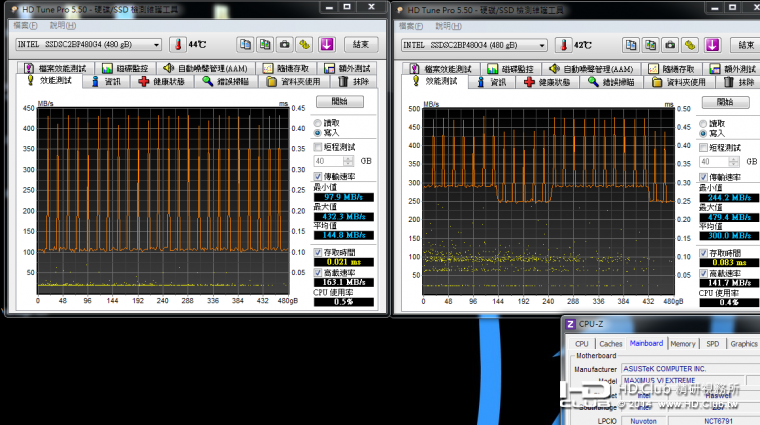
Task: Open File Benchmark tab icon in right window
Action: pyautogui.click(x=414, y=68)
